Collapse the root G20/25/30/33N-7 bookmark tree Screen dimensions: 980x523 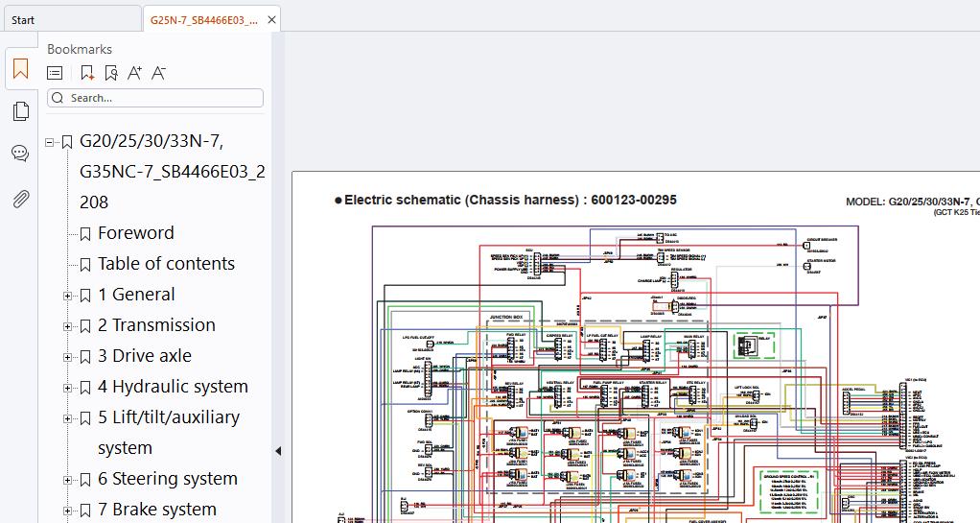point(49,143)
